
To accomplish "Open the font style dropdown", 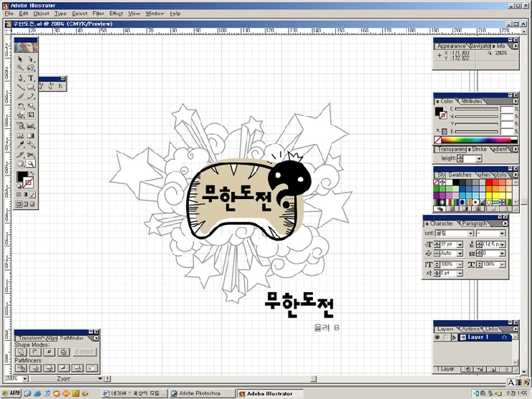I will 502,234.
